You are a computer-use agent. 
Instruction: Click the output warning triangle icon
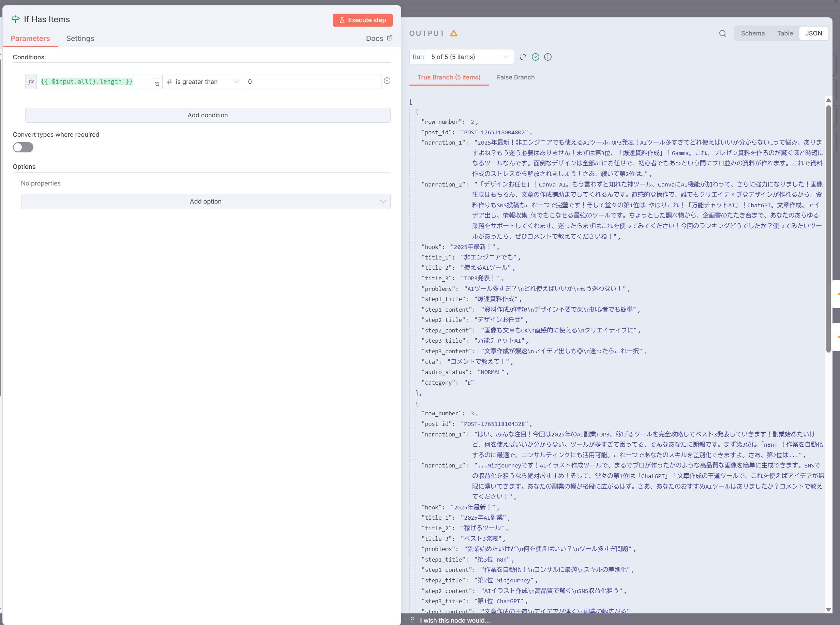454,33
